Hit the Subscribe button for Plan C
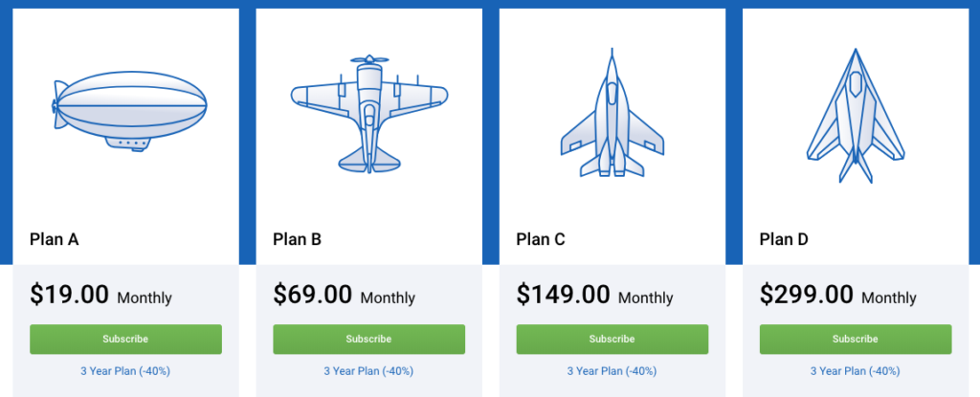 [612, 339]
